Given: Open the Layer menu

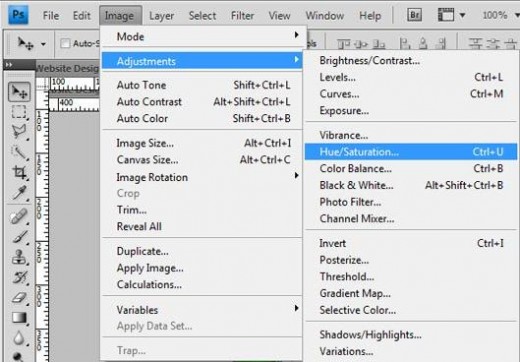Looking at the screenshot, I should pos(161,15).
